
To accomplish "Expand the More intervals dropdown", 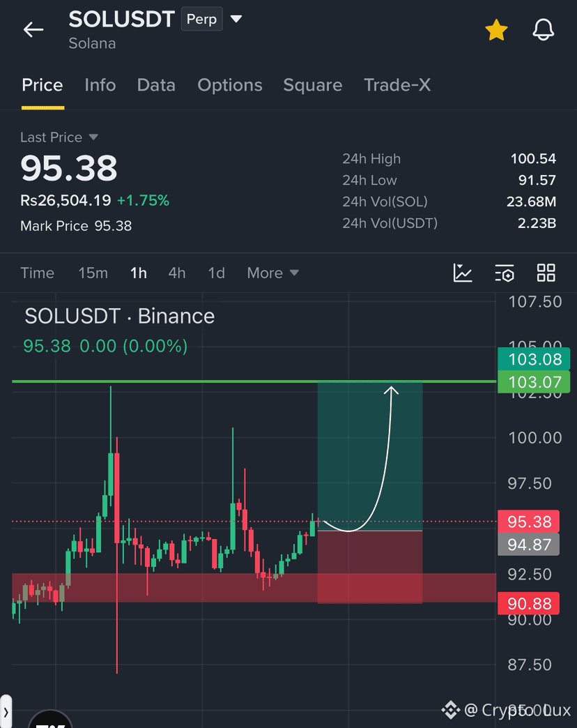I will coord(272,273).
